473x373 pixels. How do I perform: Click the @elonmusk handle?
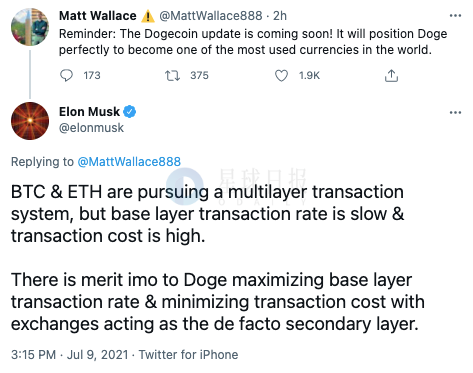pos(91,128)
